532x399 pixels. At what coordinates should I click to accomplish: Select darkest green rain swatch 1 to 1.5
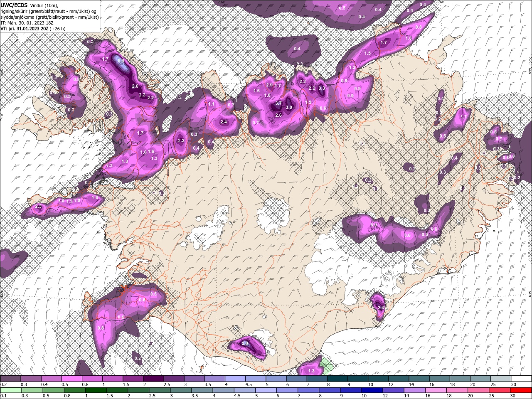coord(96,390)
